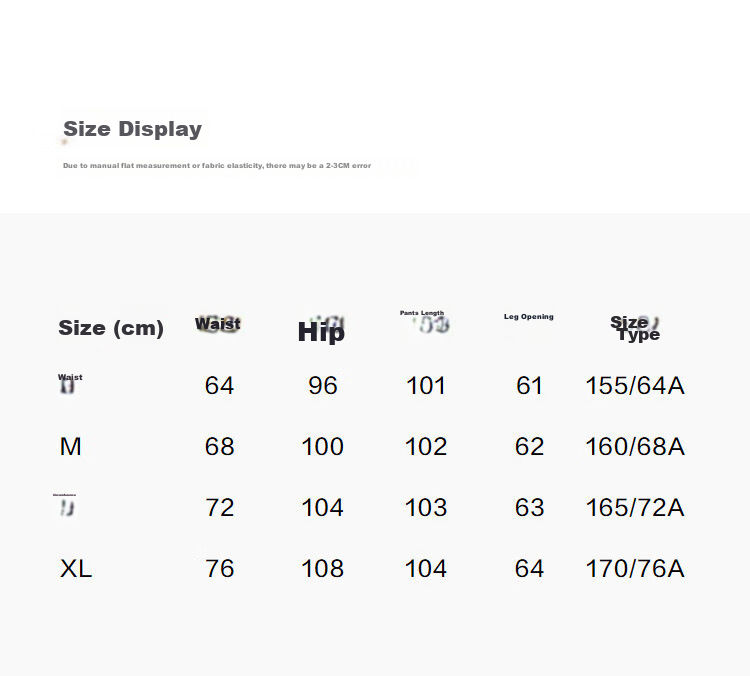
Task: Click the Leg Opening column header
Action: coord(529,317)
